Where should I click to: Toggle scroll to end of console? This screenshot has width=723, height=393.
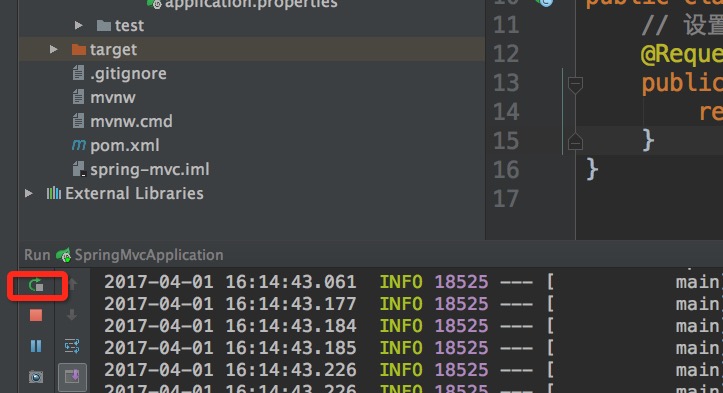[x=72, y=377]
